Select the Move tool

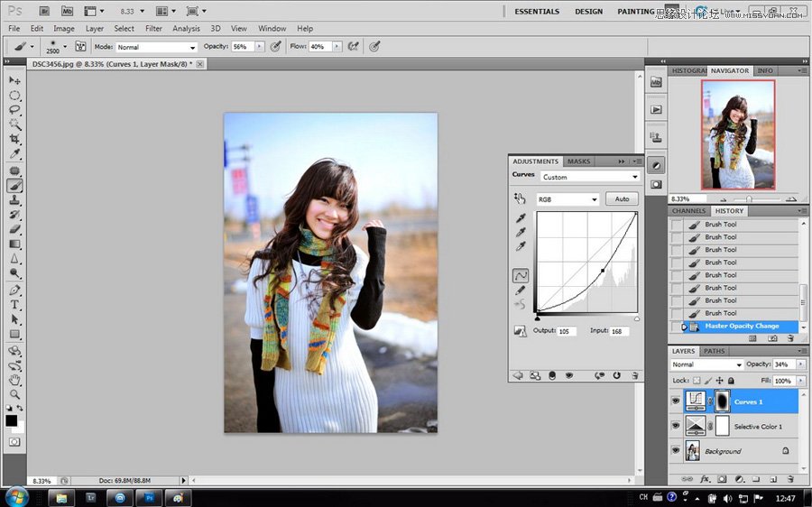pos(14,81)
